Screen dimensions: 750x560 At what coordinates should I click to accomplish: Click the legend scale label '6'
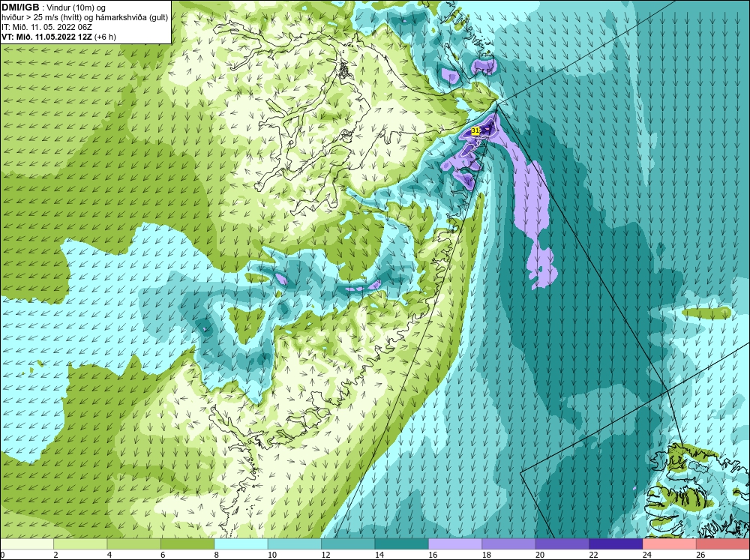click(163, 555)
